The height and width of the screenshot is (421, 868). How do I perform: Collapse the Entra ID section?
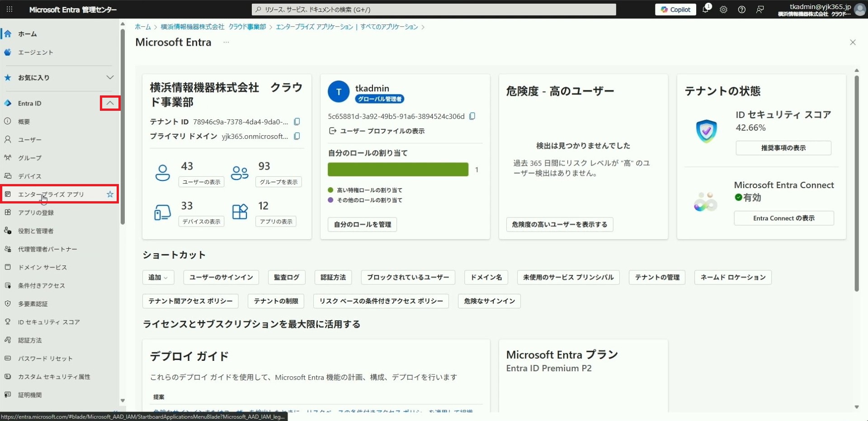pyautogui.click(x=110, y=103)
